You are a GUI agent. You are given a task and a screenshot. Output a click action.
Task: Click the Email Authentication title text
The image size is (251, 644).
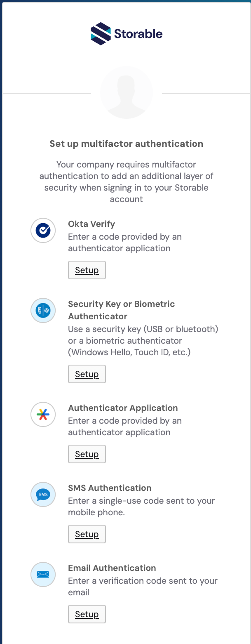112,568
